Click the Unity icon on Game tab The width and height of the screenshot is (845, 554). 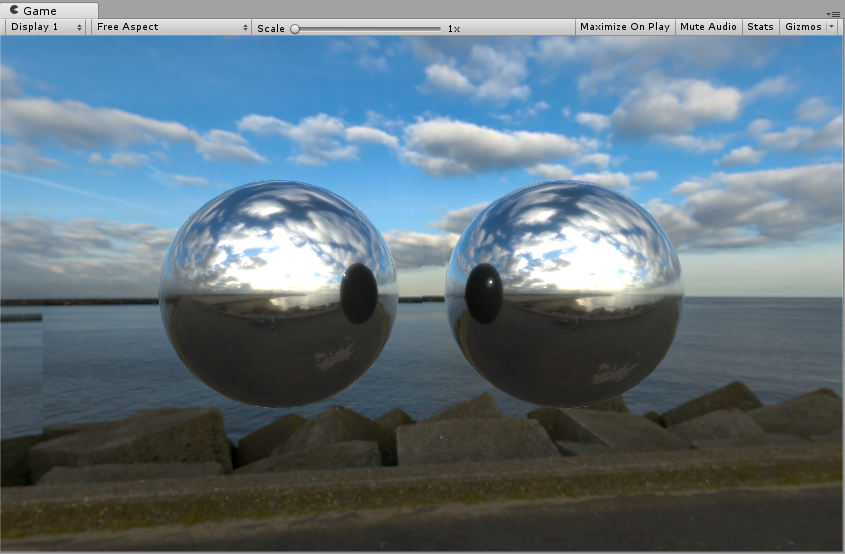pos(14,9)
